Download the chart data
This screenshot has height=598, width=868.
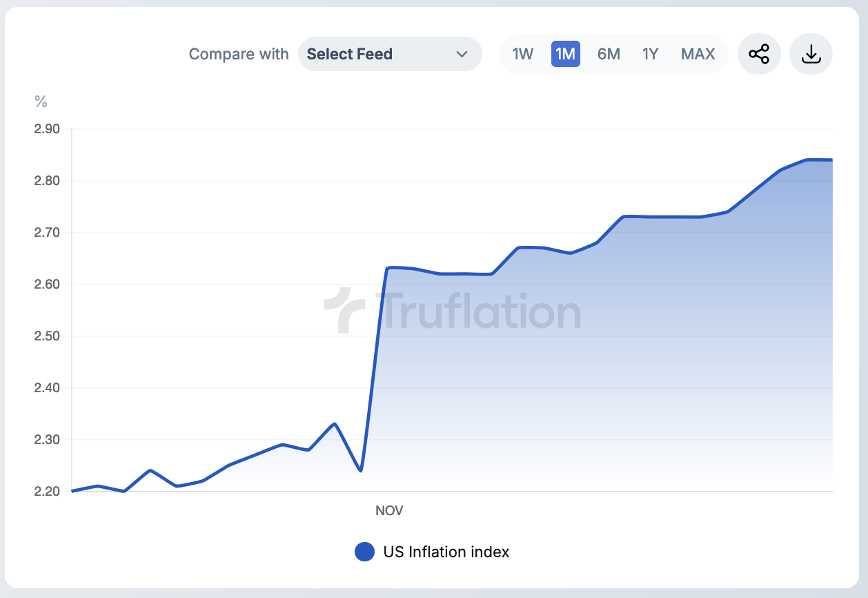pos(811,54)
